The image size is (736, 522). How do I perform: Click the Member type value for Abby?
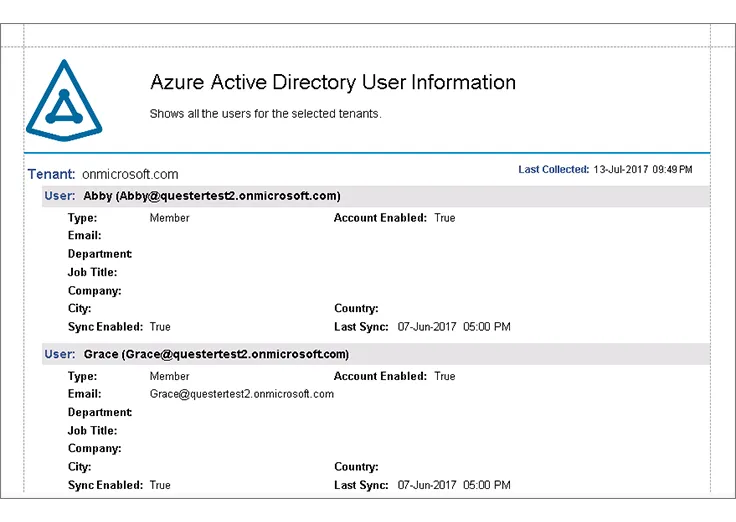click(x=169, y=217)
